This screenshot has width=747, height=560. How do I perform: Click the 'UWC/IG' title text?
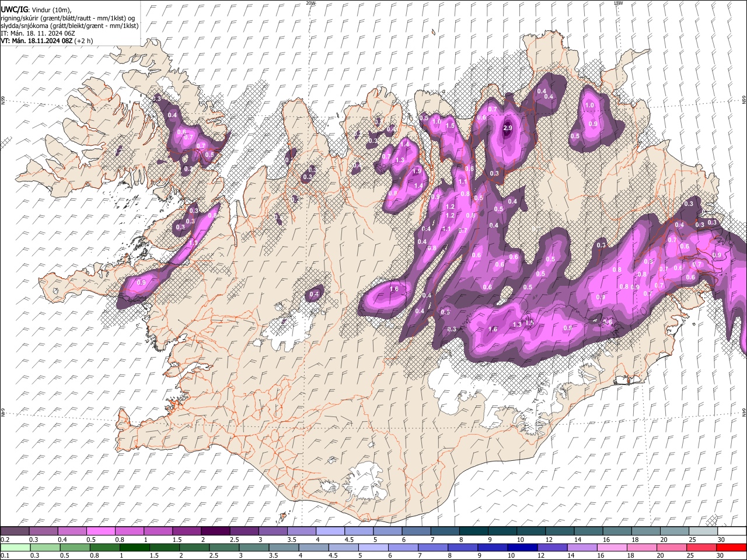14,10
